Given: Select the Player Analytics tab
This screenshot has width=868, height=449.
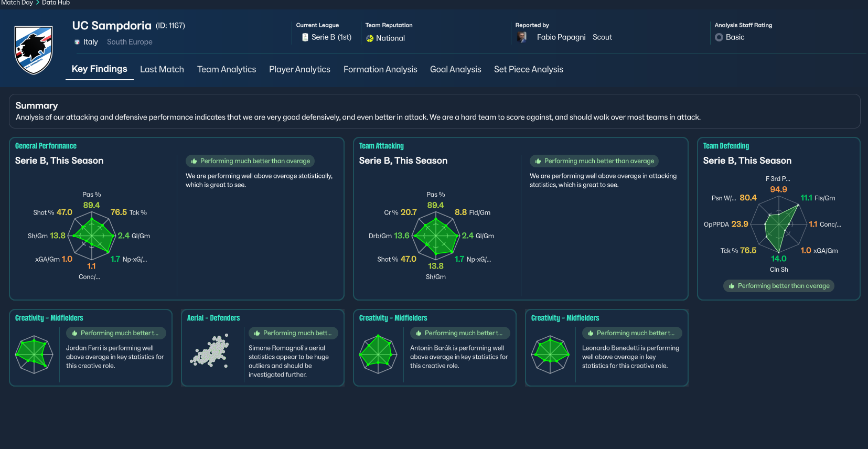Looking at the screenshot, I should tap(299, 69).
